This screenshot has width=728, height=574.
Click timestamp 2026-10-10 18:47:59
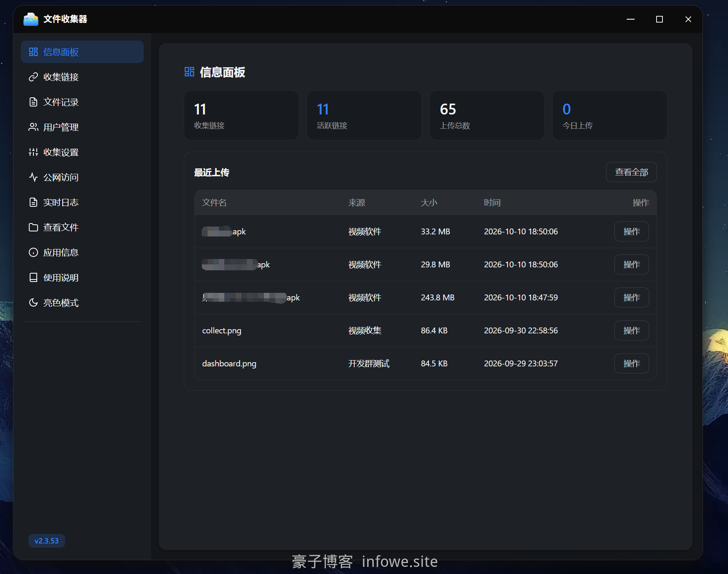click(521, 297)
